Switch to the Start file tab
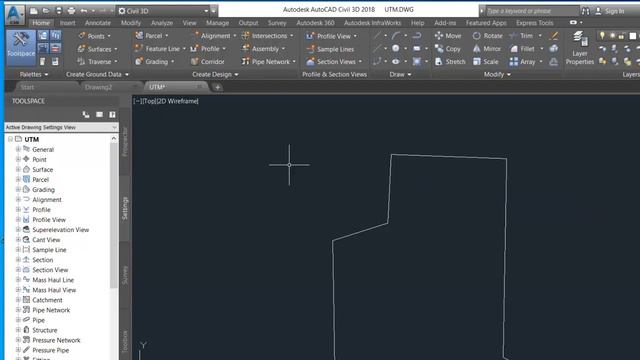 27,87
